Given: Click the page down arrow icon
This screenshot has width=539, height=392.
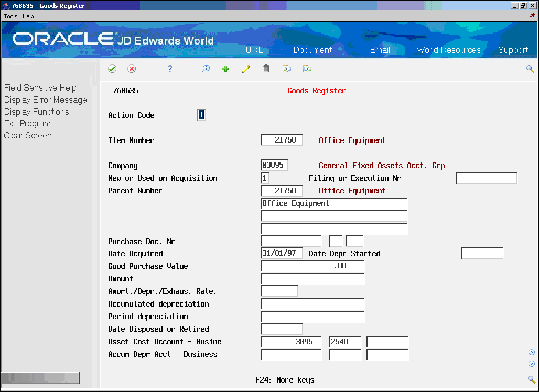Looking at the screenshot, I should tap(532, 364).
